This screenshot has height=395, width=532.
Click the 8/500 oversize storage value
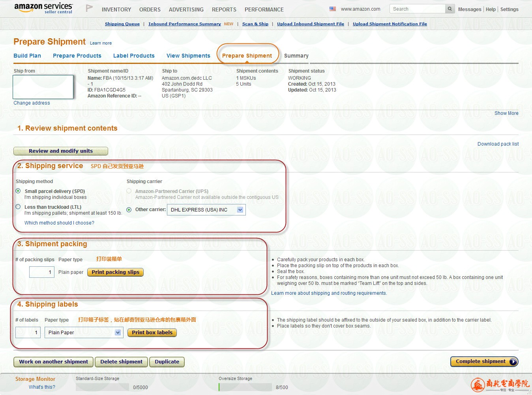coord(282,388)
